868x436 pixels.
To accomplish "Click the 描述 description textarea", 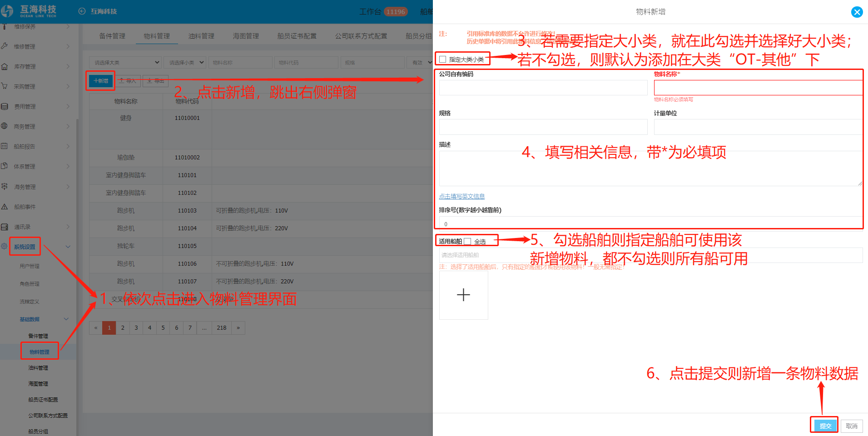I will point(650,168).
